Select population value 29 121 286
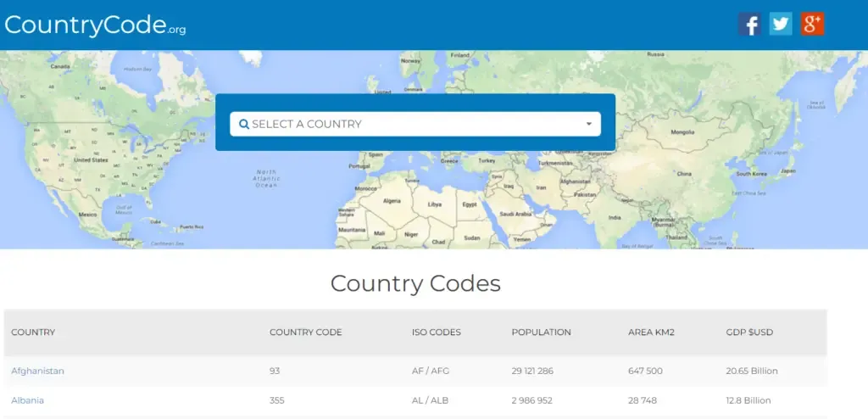 click(x=532, y=371)
